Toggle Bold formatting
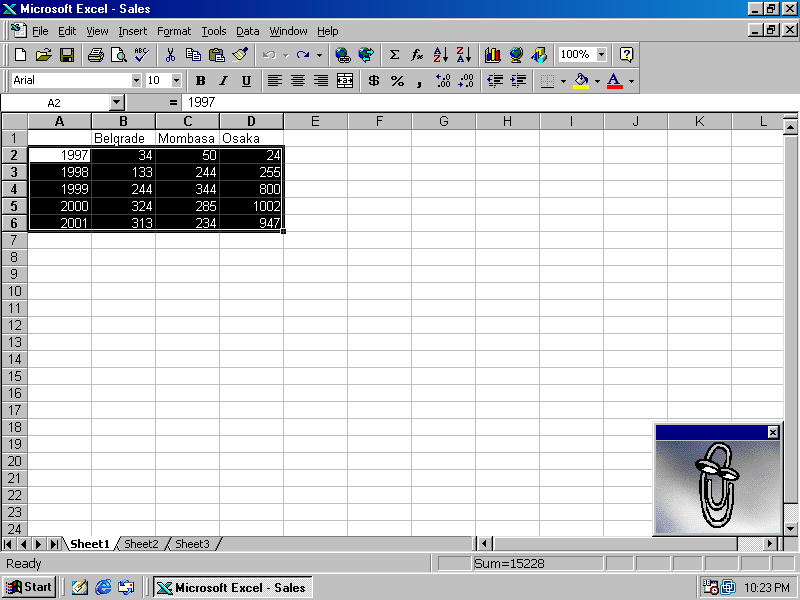Image resolution: width=800 pixels, height=600 pixels. point(200,81)
